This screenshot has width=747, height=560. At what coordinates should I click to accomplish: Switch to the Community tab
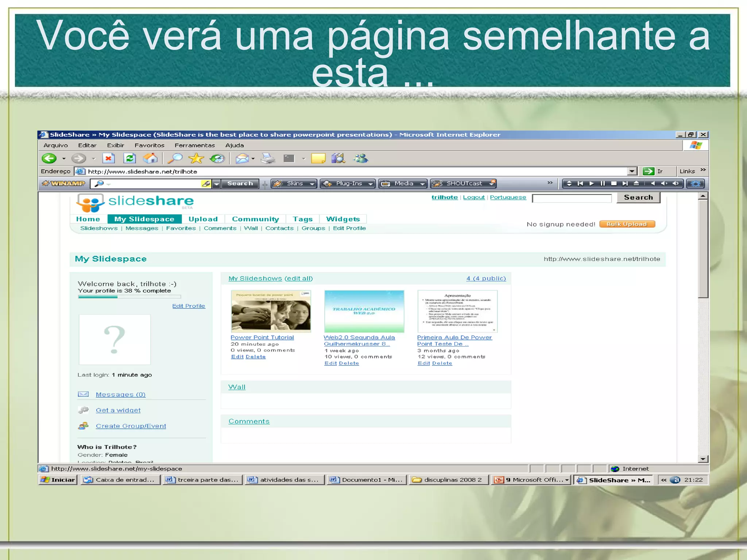[x=255, y=219]
